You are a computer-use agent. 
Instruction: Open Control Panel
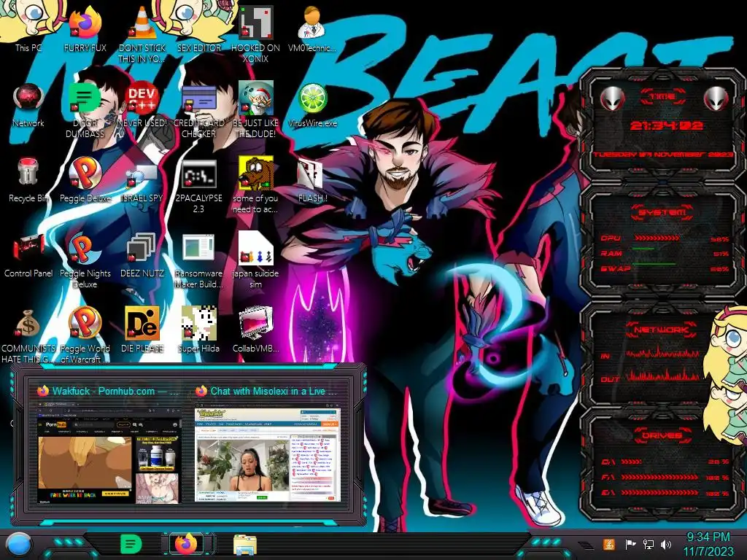pos(28,256)
